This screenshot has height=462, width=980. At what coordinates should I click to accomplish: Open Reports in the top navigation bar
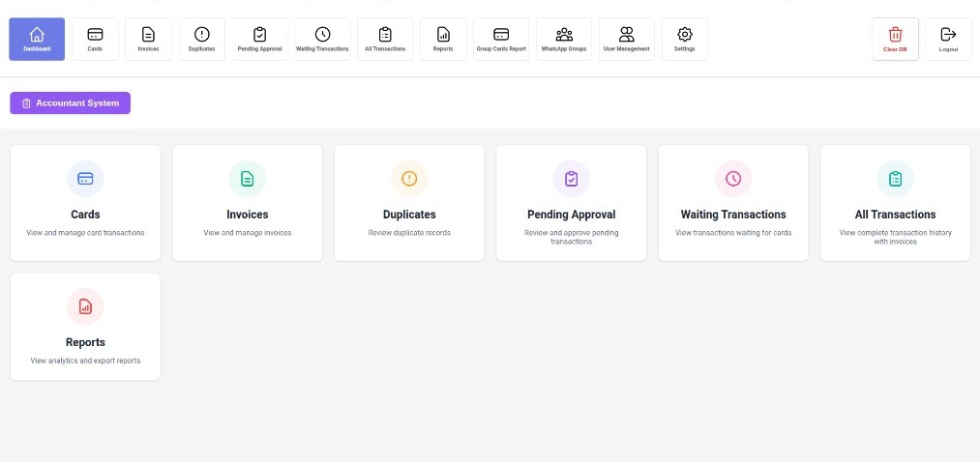pyautogui.click(x=443, y=39)
